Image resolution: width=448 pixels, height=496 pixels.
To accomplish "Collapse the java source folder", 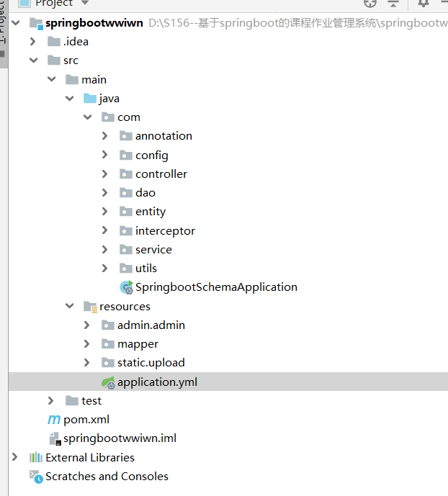I will click(x=70, y=99).
